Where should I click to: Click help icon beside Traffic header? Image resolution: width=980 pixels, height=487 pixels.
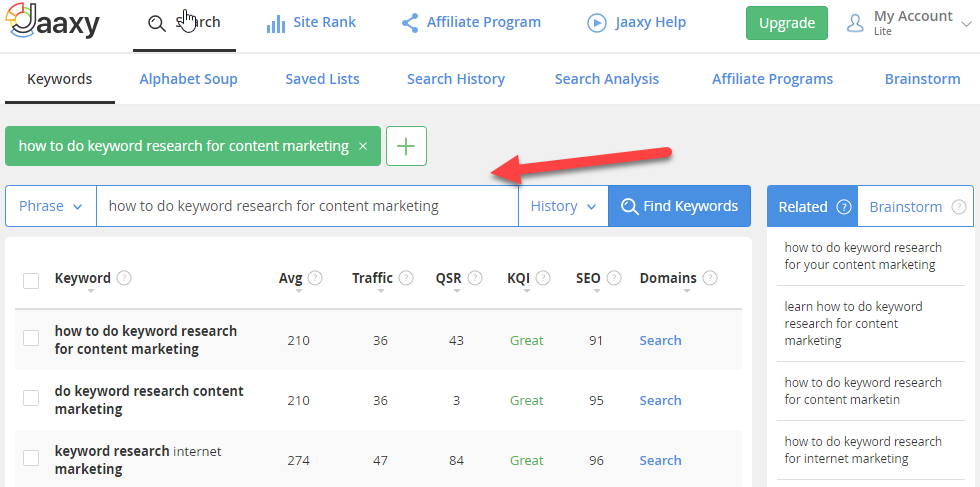(406, 278)
